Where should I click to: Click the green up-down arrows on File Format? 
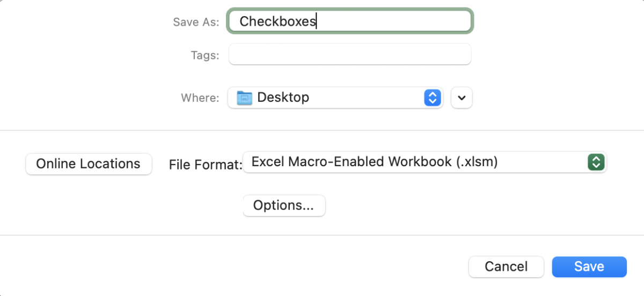(596, 162)
